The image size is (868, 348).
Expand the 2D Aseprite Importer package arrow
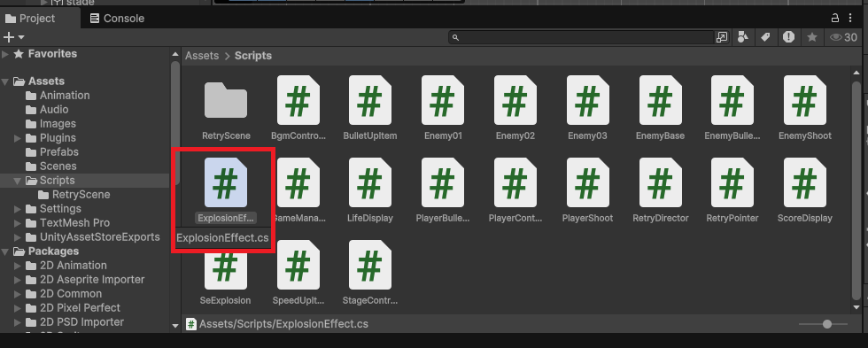pyautogui.click(x=18, y=280)
